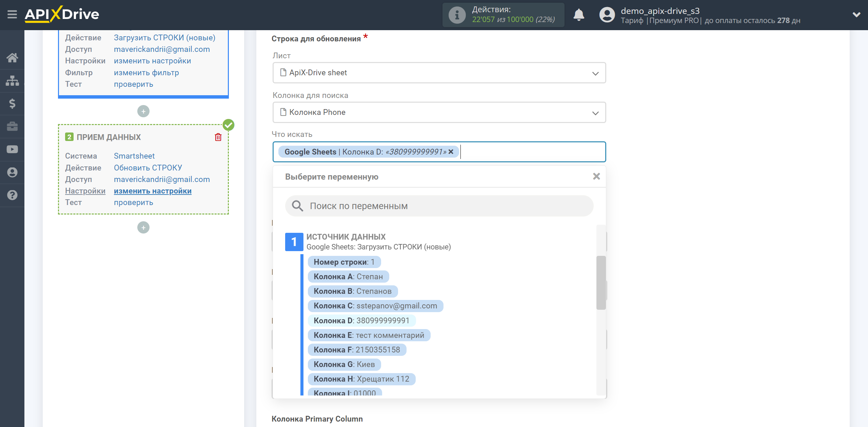This screenshot has height=427, width=868.
Task: Click the green checkmark status icon
Action: [229, 125]
